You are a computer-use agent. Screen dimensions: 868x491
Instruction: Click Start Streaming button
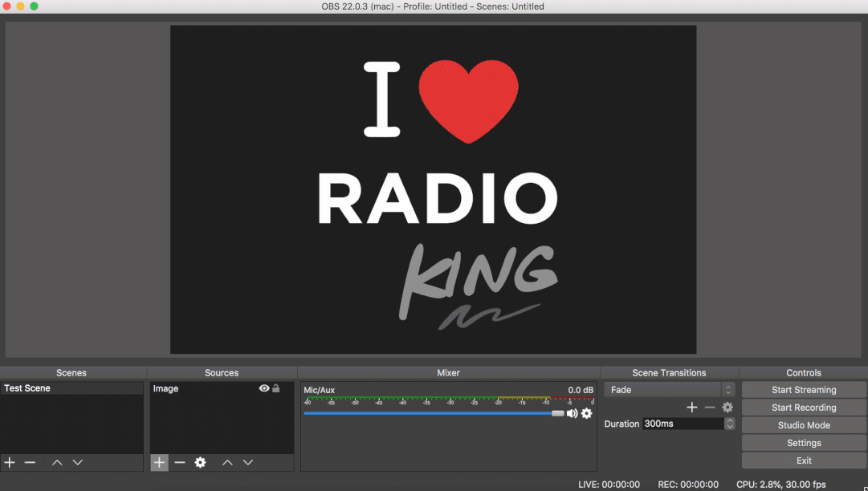(x=804, y=390)
